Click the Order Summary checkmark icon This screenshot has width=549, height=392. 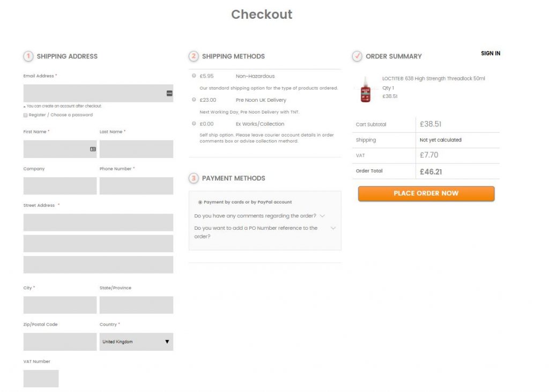click(x=357, y=56)
